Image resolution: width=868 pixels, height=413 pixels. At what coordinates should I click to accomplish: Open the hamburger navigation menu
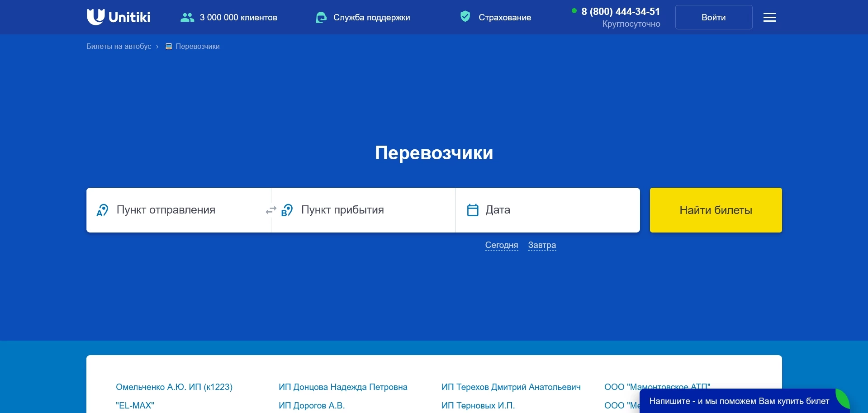click(x=769, y=17)
